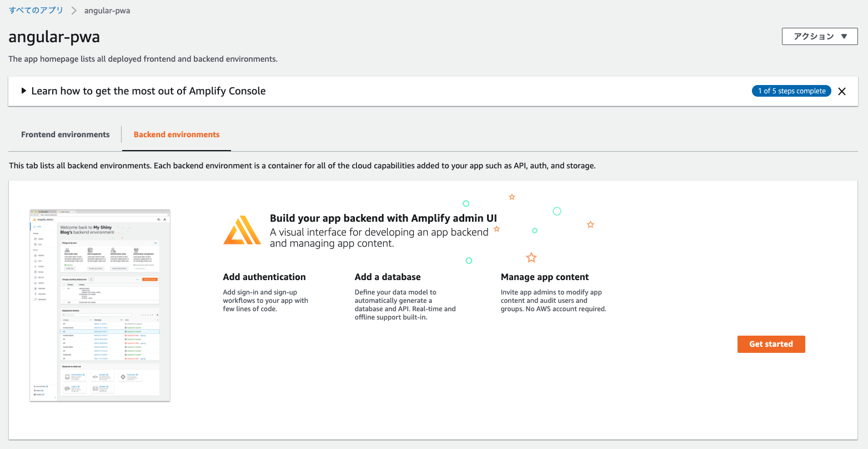Click the angular-pwa breadcrumb item
Image resolution: width=868 pixels, height=449 pixels.
tap(107, 10)
